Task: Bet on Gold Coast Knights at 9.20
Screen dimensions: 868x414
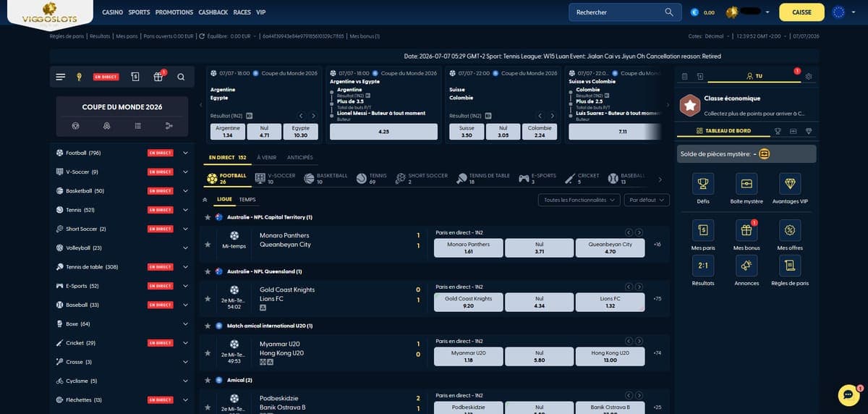Action: tap(468, 302)
